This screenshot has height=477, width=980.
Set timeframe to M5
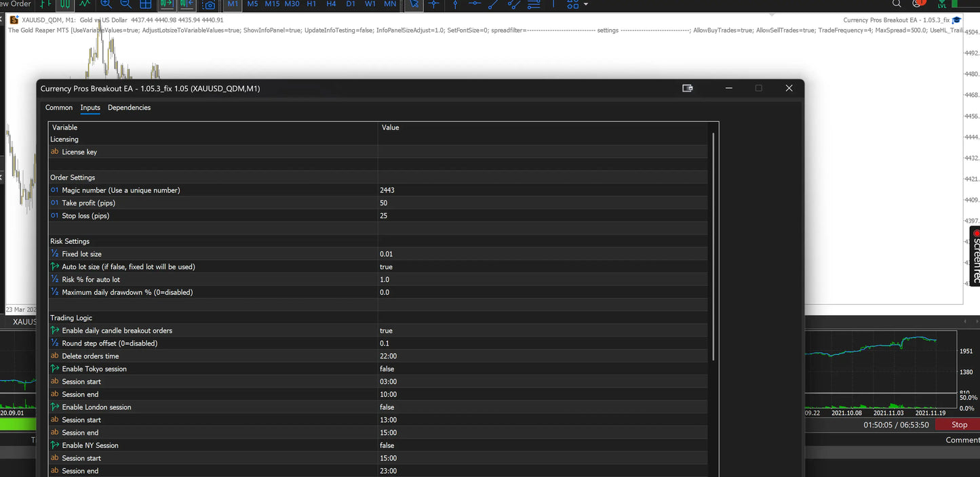(x=252, y=4)
